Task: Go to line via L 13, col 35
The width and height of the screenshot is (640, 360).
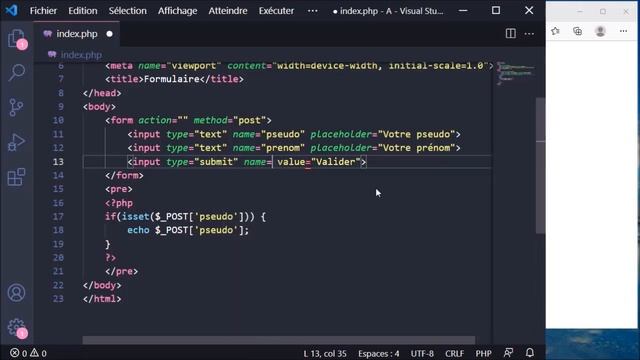Action: tap(324, 353)
